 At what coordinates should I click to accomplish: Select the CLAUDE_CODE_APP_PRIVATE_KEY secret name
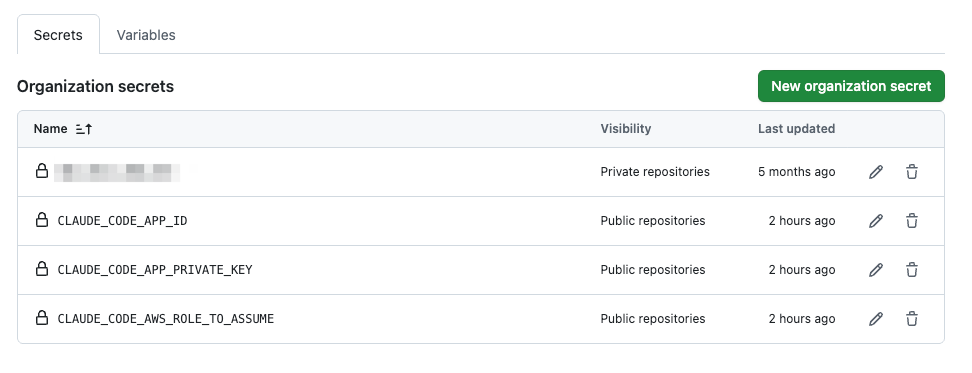pos(155,270)
